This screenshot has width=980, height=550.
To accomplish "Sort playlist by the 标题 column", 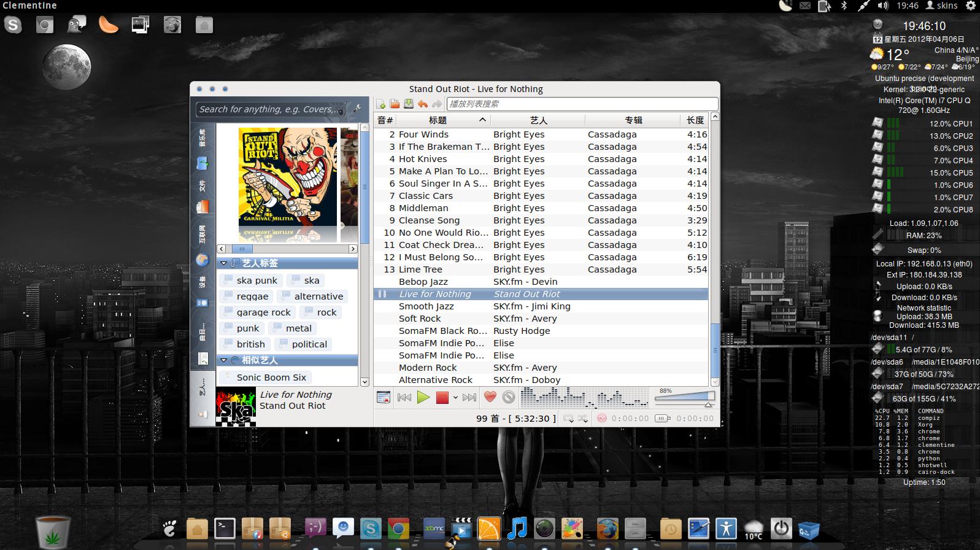I will pyautogui.click(x=443, y=120).
